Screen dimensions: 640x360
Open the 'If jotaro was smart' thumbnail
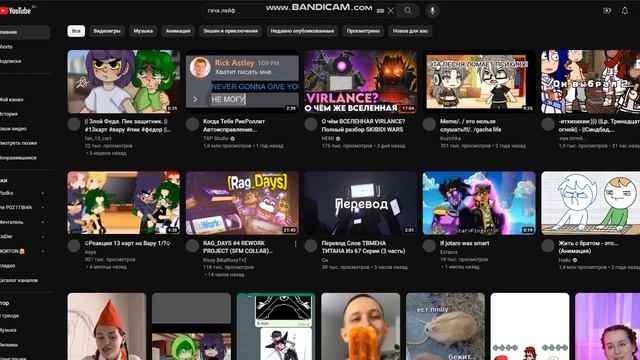(479, 203)
